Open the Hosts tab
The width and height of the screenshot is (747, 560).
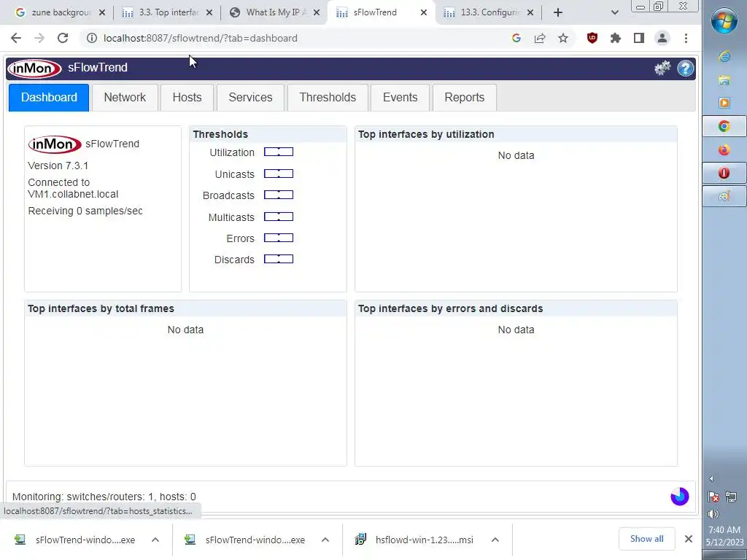(x=187, y=98)
